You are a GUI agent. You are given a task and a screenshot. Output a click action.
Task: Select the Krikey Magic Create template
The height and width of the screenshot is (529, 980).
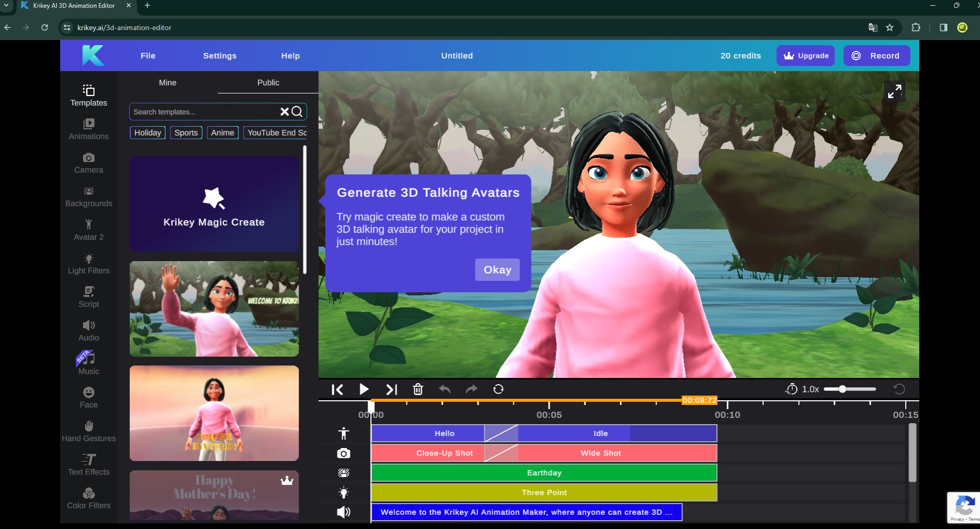pyautogui.click(x=214, y=204)
